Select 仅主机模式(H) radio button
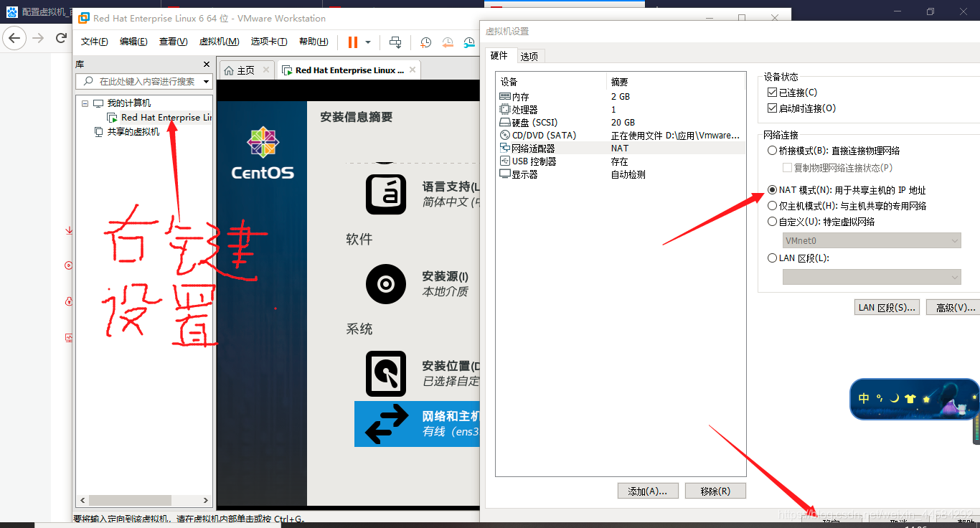 [x=772, y=206]
